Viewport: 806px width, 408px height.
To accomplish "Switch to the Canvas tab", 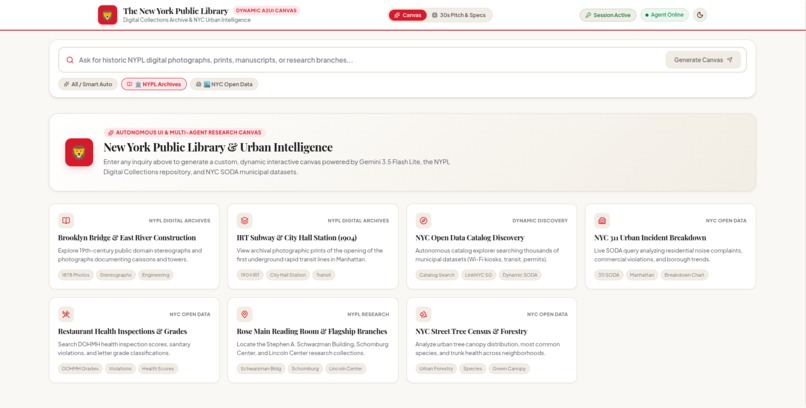I will point(408,15).
